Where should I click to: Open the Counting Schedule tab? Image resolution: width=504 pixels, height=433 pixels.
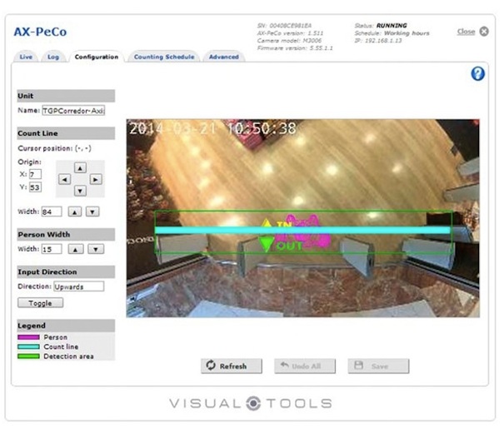[x=163, y=57]
